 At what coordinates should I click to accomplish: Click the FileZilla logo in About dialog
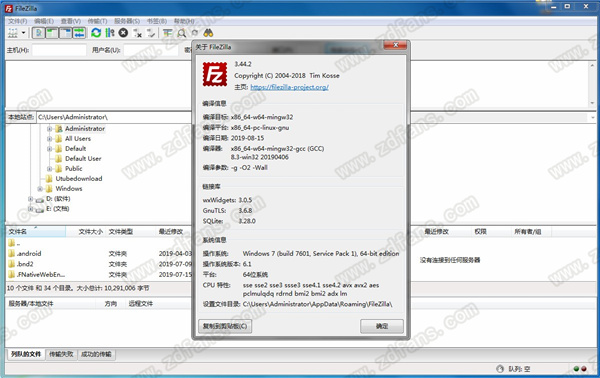click(x=215, y=74)
